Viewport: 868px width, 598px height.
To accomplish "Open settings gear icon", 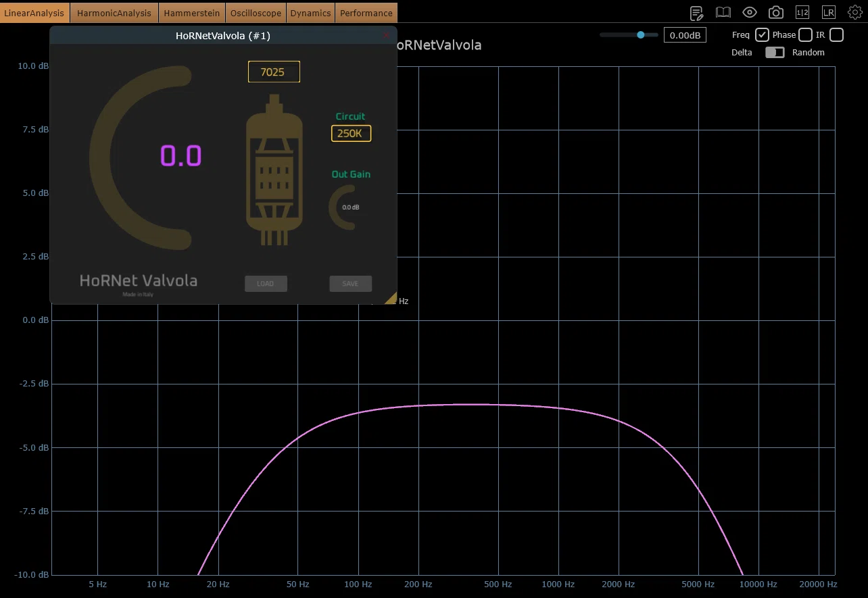I will coord(854,13).
